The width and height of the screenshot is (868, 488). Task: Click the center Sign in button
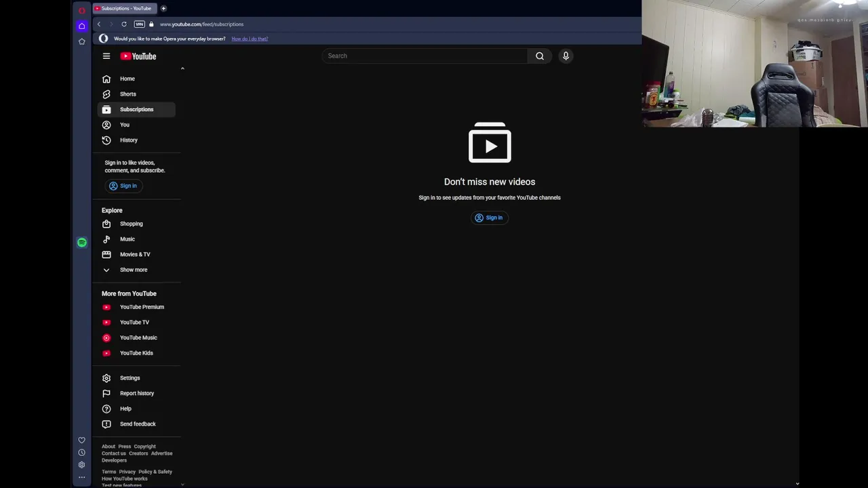pyautogui.click(x=489, y=218)
